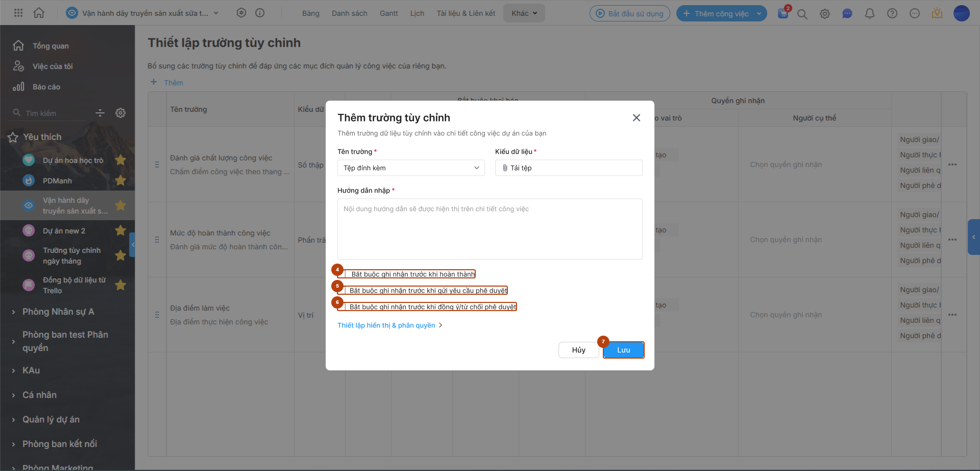Open the Tên trường dropdown showing Tệp đính kèm
980x471 pixels.
tap(411, 168)
